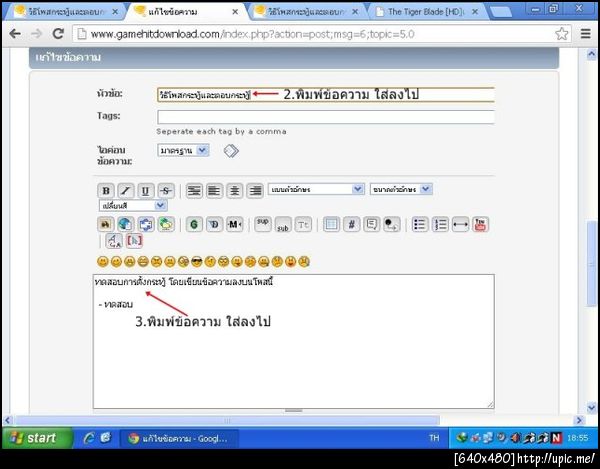Toggle bold formatting button
Screen dimensions: 600x469
tap(106, 191)
